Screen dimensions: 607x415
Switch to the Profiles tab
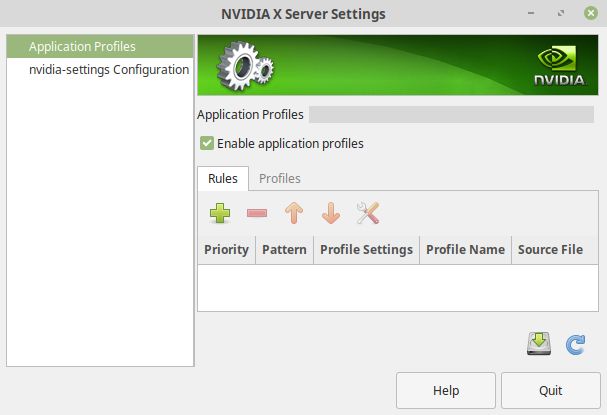click(279, 178)
